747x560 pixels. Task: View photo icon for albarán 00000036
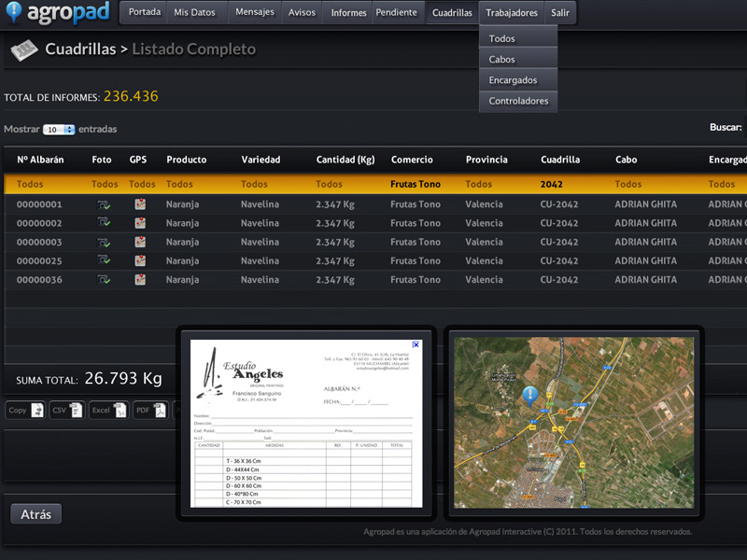104,280
